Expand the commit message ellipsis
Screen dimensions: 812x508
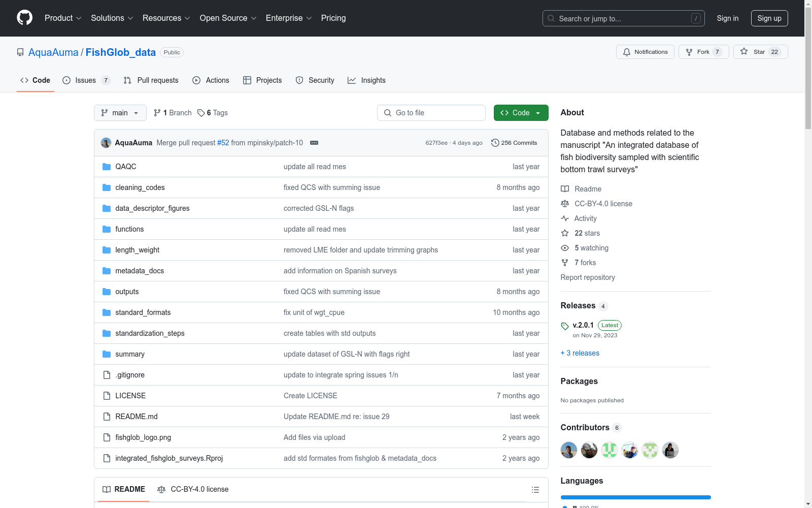pos(314,143)
